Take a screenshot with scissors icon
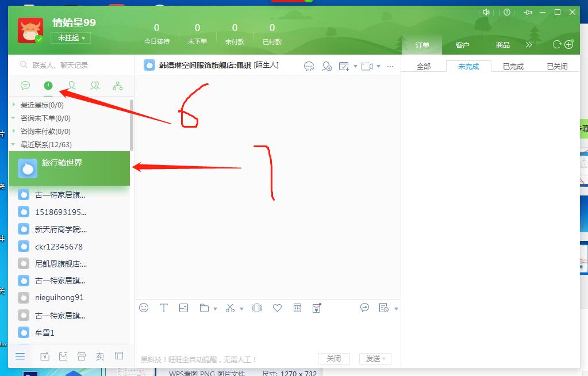 tap(230, 308)
